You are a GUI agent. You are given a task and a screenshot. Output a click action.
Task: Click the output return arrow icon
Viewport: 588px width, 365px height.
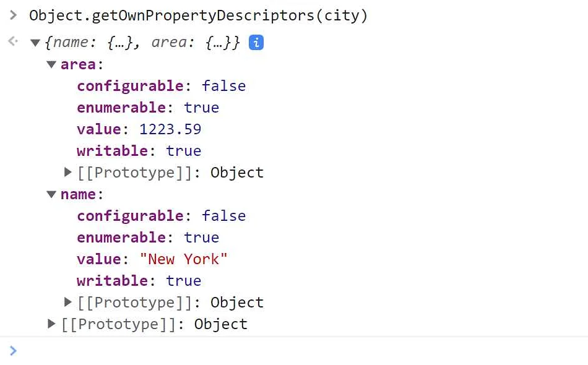tap(13, 42)
